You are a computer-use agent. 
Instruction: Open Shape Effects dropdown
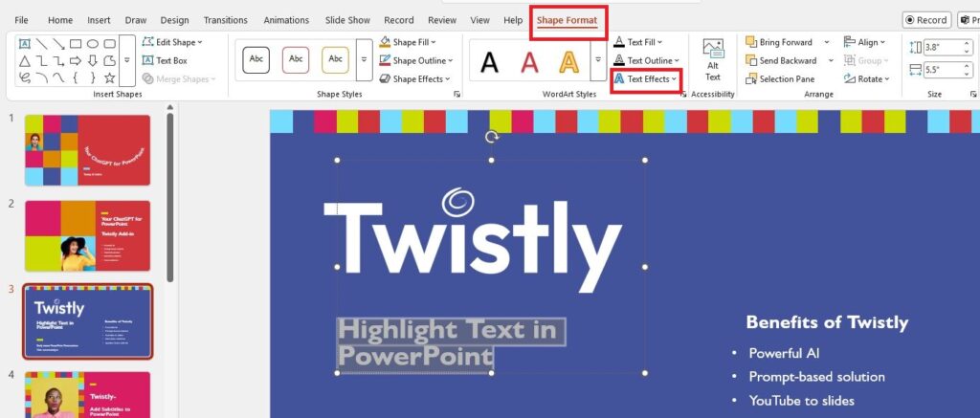[x=414, y=78]
